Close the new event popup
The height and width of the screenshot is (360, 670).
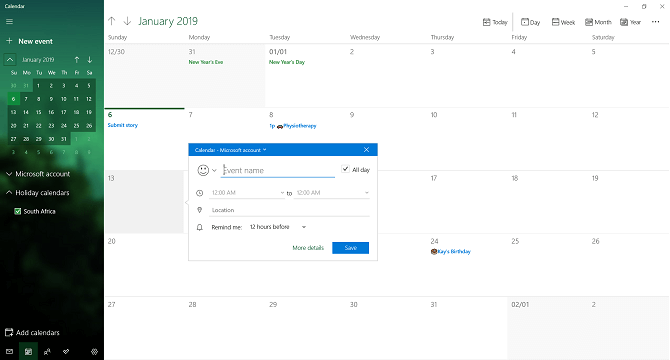coord(366,150)
